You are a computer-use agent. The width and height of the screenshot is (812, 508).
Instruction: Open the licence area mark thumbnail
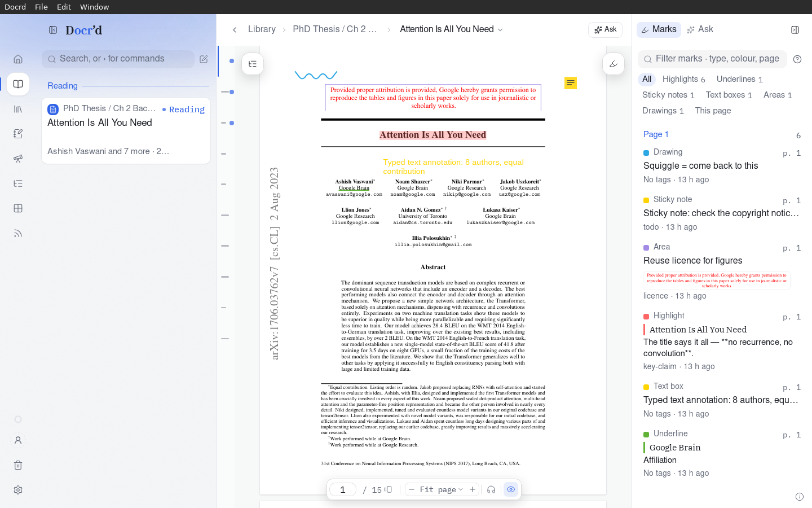point(717,281)
